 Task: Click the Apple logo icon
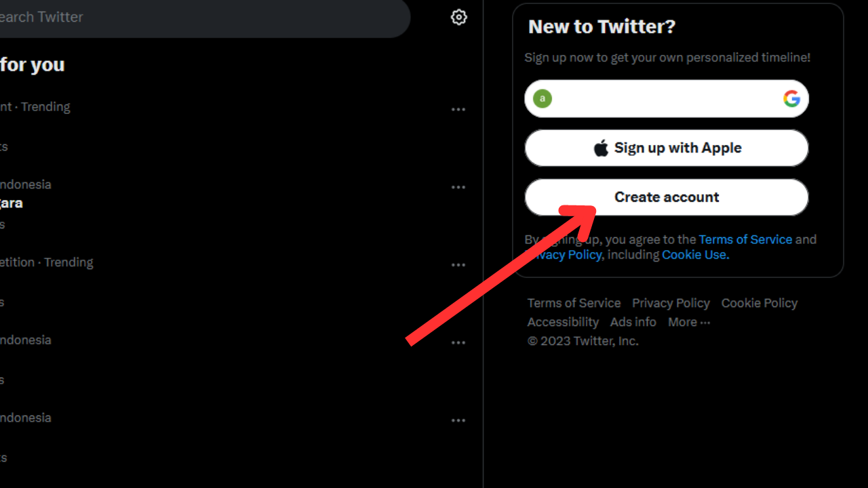click(601, 148)
